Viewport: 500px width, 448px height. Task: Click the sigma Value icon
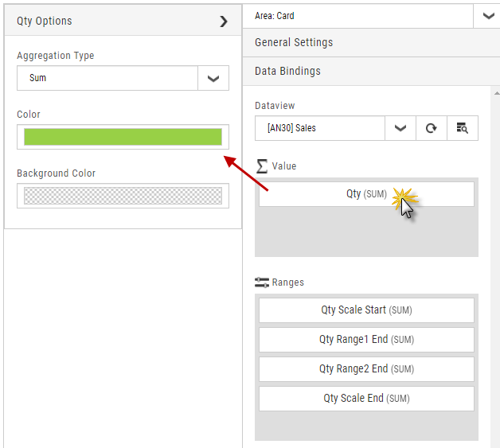(262, 166)
